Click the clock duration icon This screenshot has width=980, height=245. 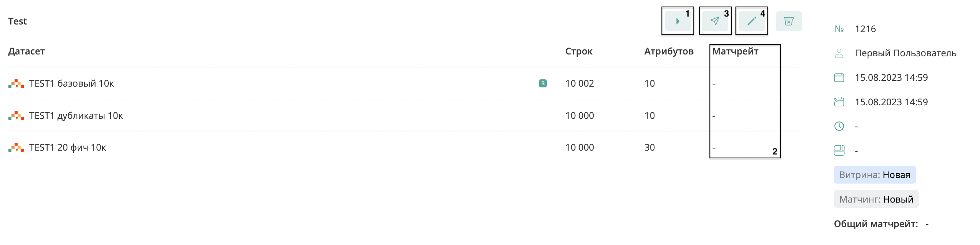click(x=839, y=126)
